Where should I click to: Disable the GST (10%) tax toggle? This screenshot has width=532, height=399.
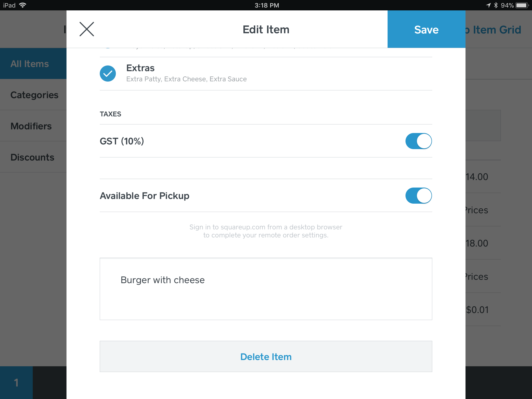[418, 141]
